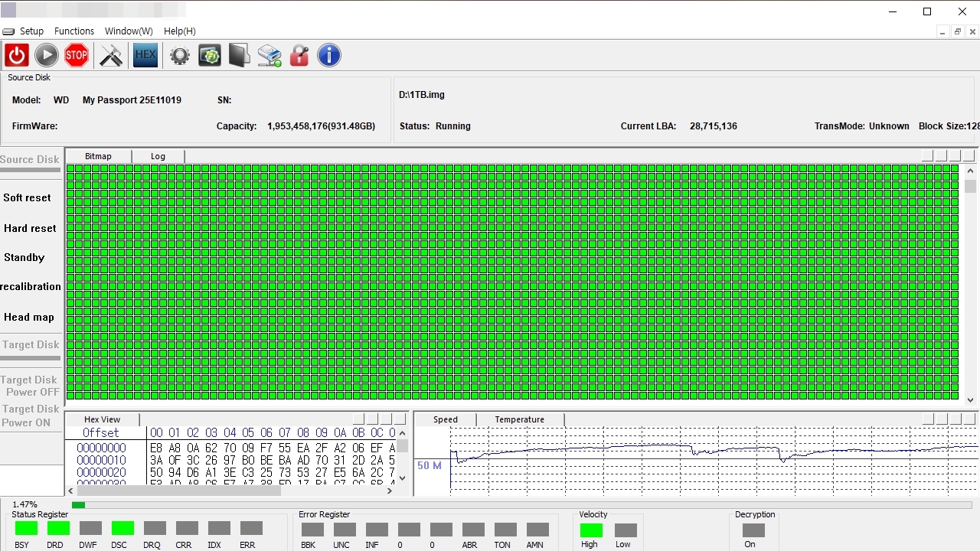Open the Functions menu
Screen dimensions: 980x551
click(74, 31)
